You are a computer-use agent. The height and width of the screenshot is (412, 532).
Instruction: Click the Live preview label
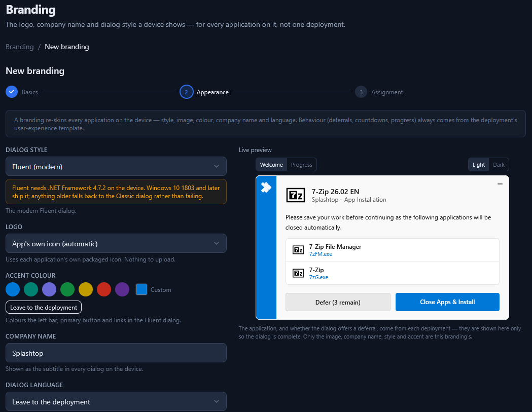point(255,150)
